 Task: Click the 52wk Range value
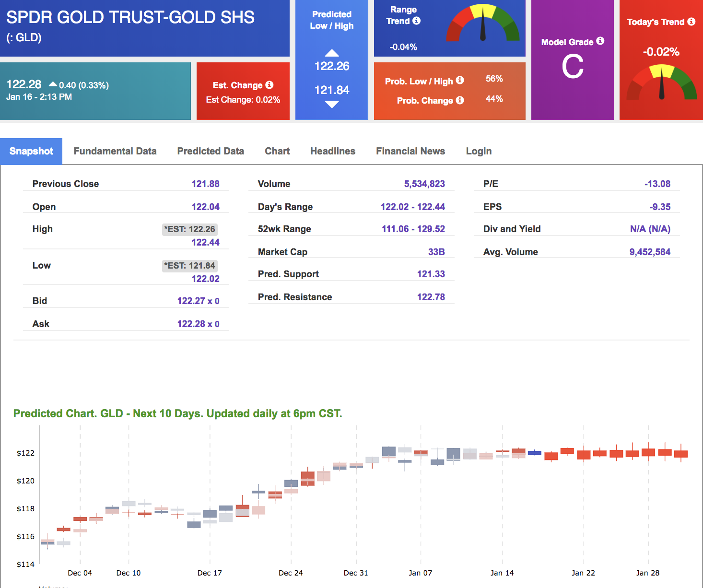[x=413, y=229]
